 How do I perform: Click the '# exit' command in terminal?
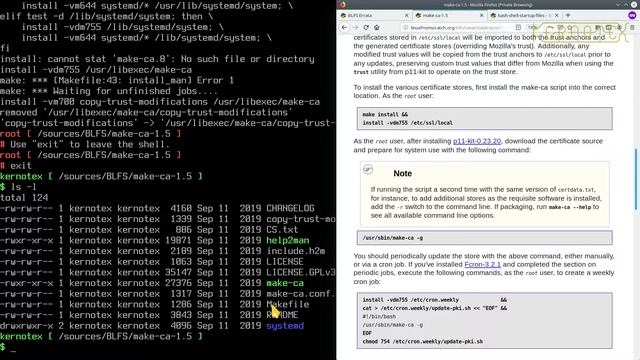pyautogui.click(x=16, y=166)
